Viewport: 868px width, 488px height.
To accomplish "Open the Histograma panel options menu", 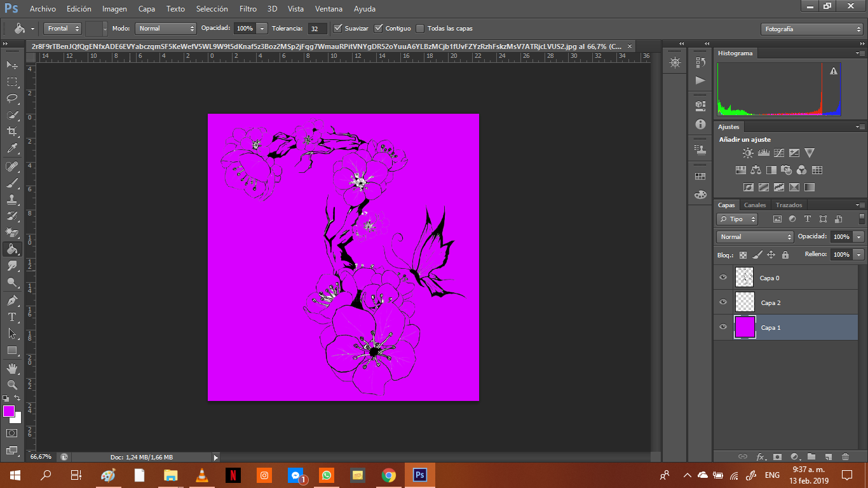I will pyautogui.click(x=860, y=53).
